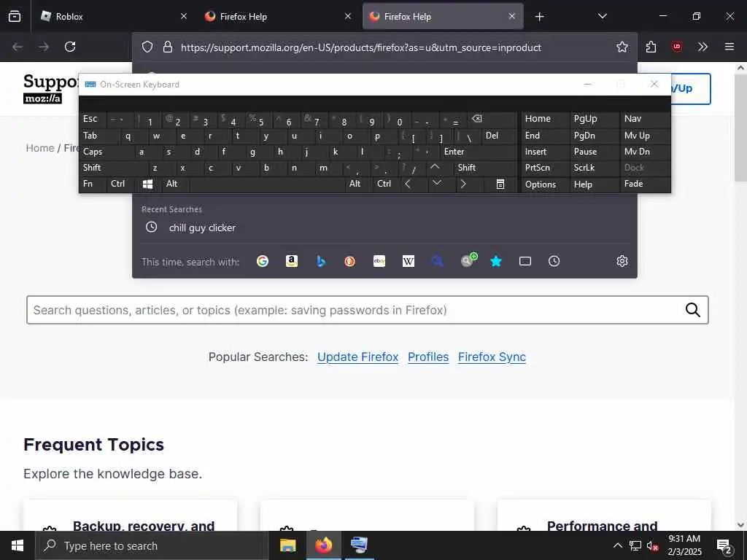Click the blue magnifier search engine icon
Viewport: 747px width, 560px height.
coord(438,261)
